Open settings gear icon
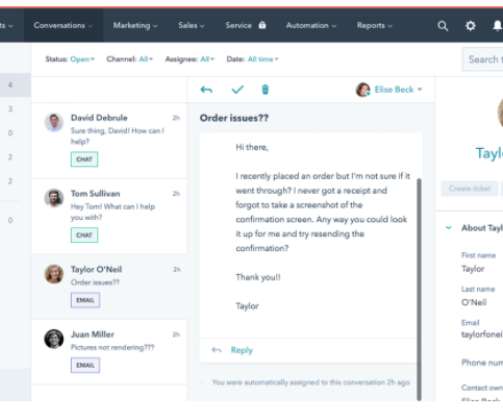This screenshot has width=503, height=420. 470,26
